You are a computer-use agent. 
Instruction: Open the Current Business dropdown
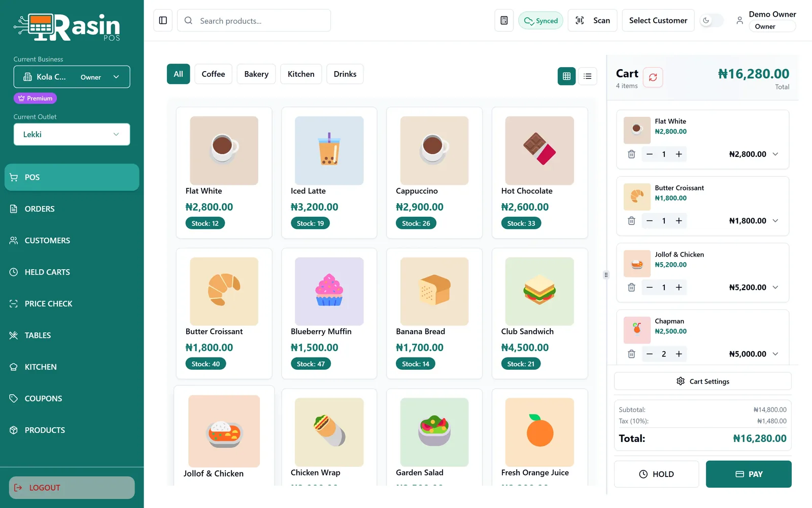pyautogui.click(x=72, y=77)
